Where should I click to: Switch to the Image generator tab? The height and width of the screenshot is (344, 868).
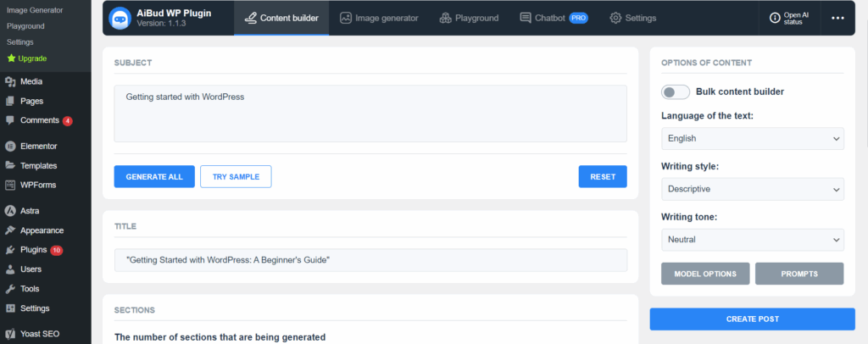tap(379, 19)
